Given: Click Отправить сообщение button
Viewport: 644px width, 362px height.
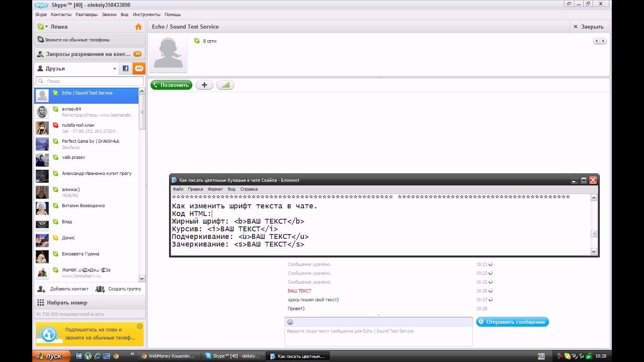Looking at the screenshot, I should click(x=512, y=322).
